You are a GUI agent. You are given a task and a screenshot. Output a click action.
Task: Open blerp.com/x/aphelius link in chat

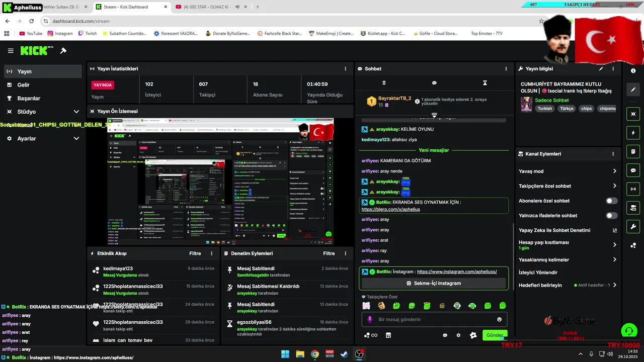[390, 209]
